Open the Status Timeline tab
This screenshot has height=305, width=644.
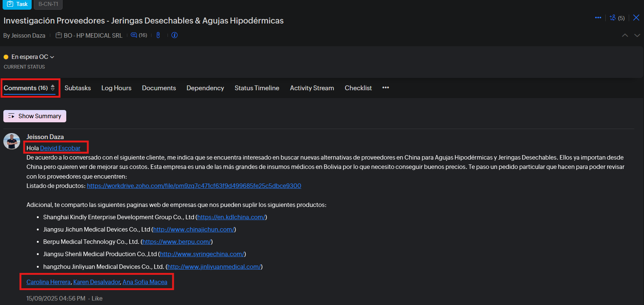click(x=257, y=88)
